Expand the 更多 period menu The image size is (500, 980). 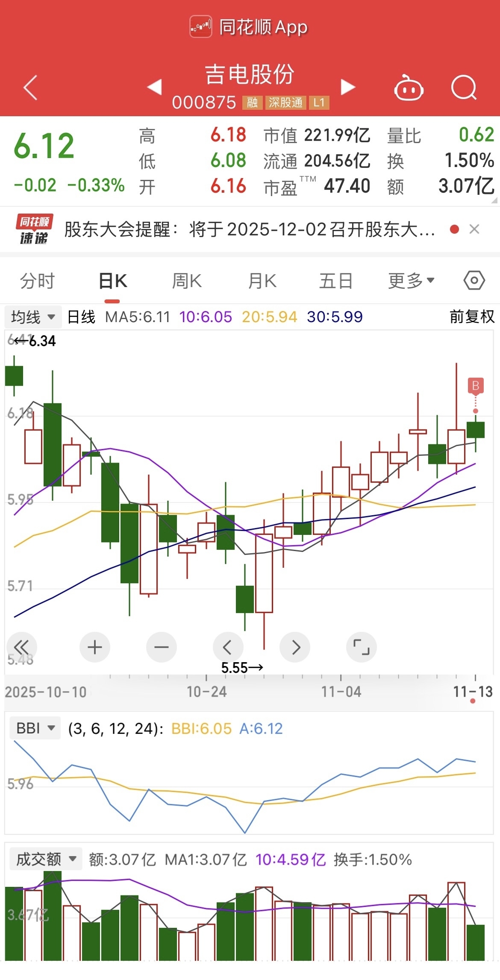point(411,281)
